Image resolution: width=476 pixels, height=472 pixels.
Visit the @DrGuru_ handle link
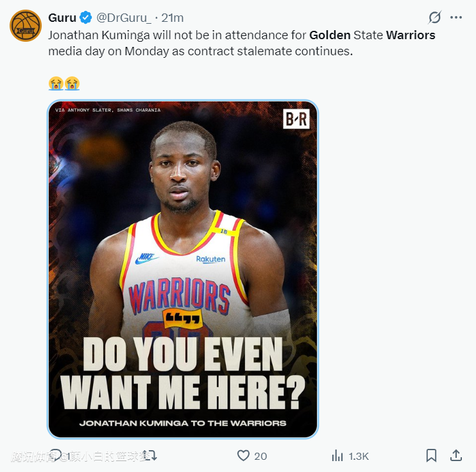(x=124, y=18)
